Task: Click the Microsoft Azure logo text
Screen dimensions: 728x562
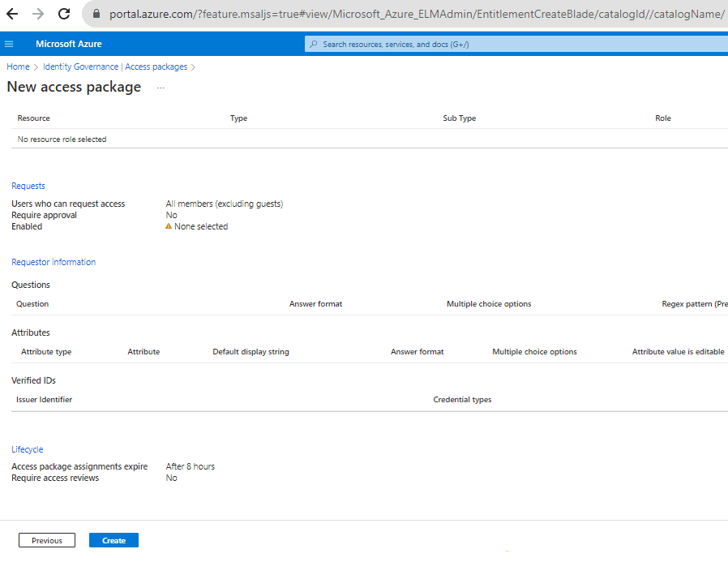Action: pyautogui.click(x=69, y=44)
